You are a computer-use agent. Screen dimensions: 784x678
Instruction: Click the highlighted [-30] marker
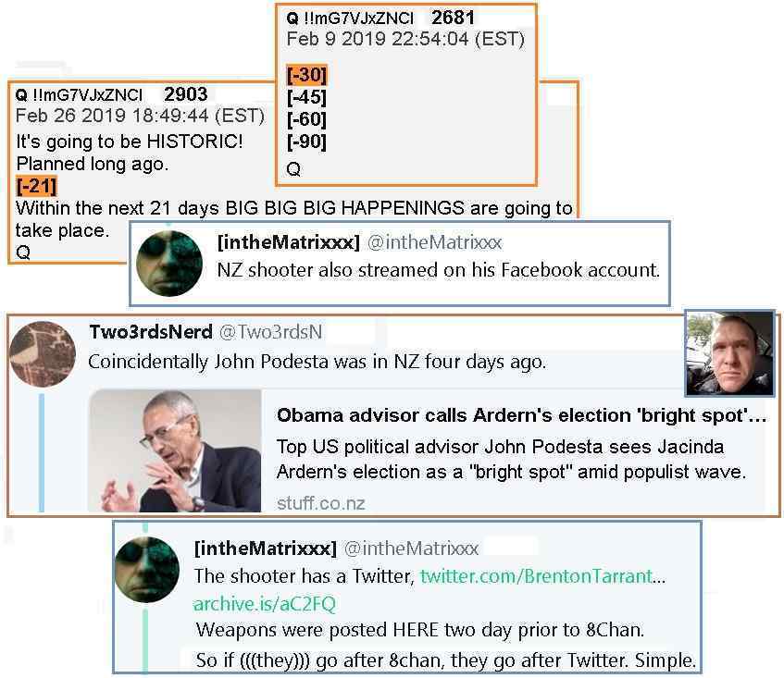coord(306,75)
